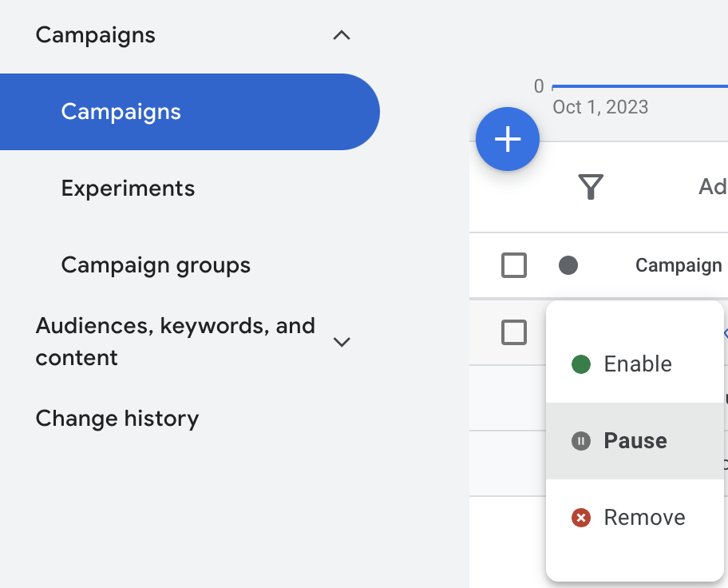Expand Audiences, keywords, and content

[x=342, y=341]
